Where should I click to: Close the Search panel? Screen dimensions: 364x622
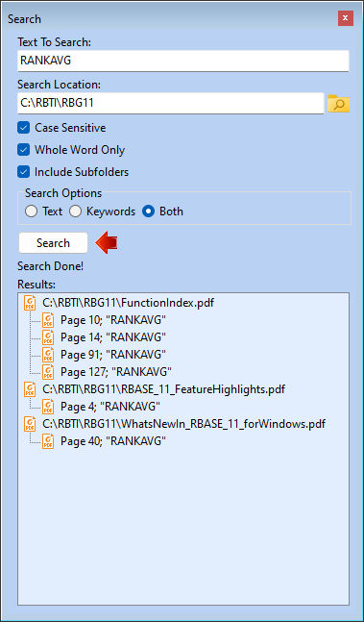click(346, 18)
